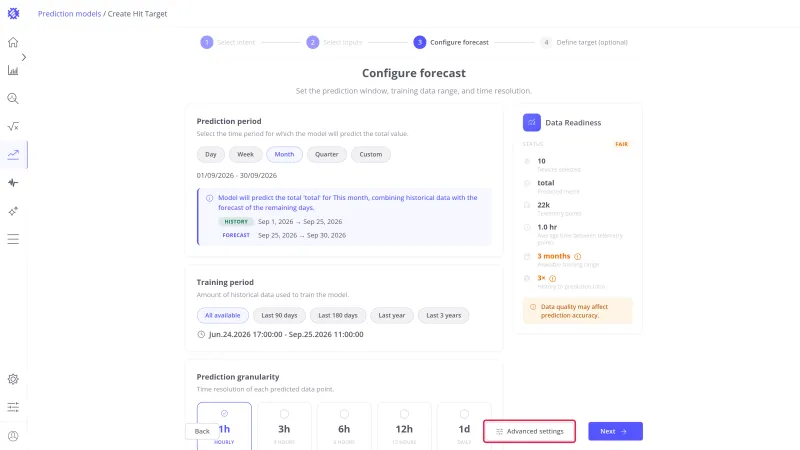Screen dimensions: 800x450
Task: Click the Data Readiness chart icon
Action: (x=532, y=122)
